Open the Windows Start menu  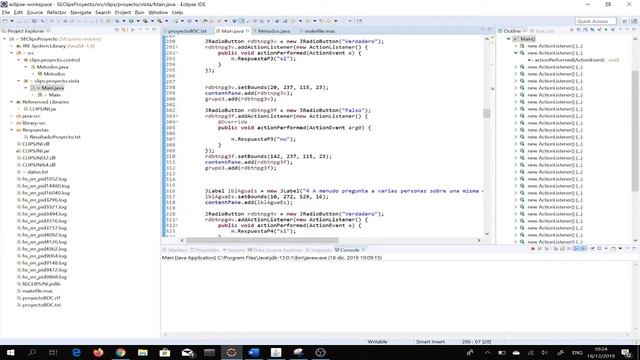coord(10,352)
